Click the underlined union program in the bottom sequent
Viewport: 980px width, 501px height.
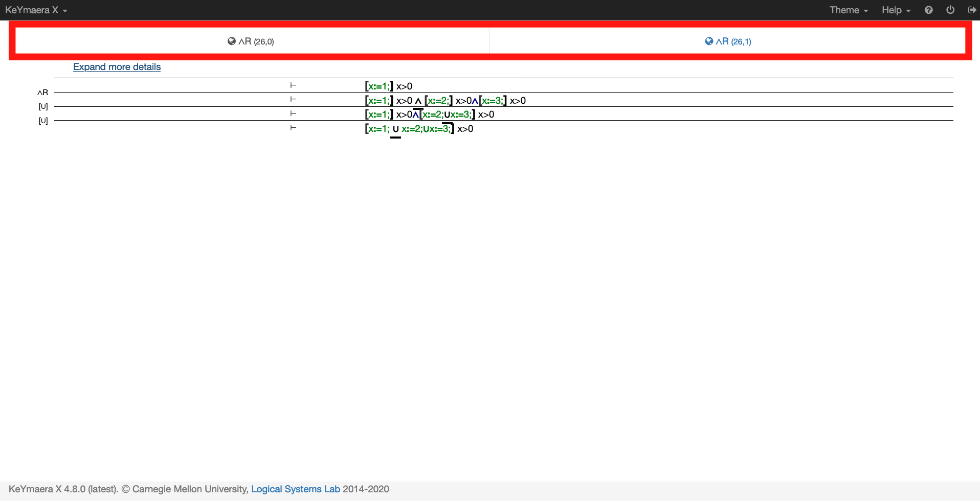395,129
